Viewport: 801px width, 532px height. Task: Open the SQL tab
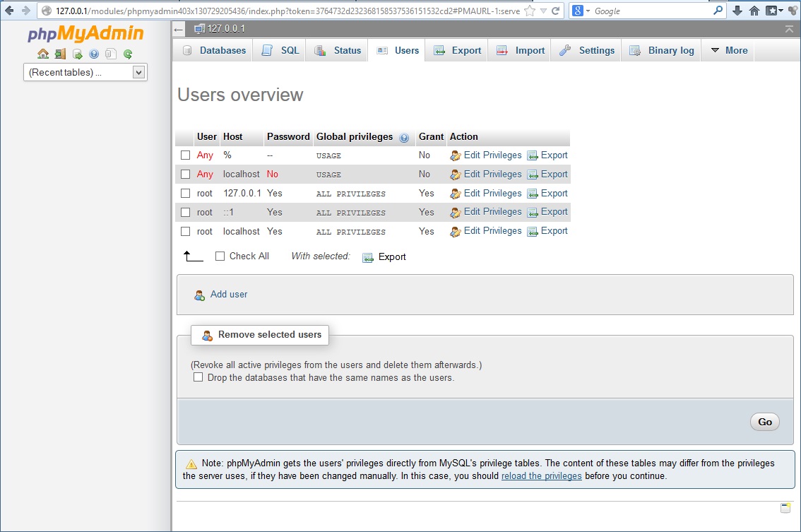click(x=280, y=51)
